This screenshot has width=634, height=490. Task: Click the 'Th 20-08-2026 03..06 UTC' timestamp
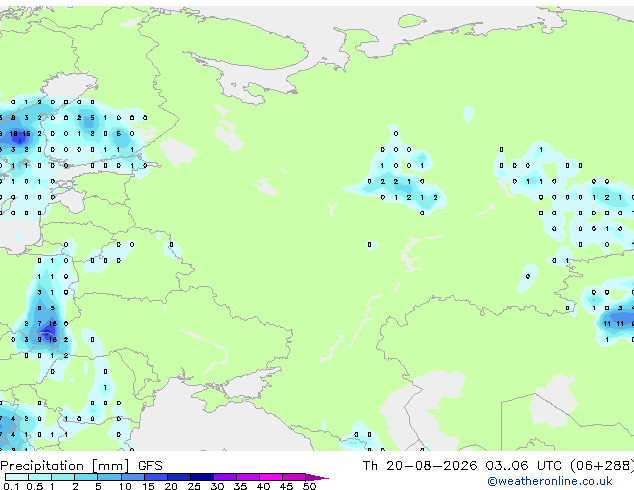(462, 466)
